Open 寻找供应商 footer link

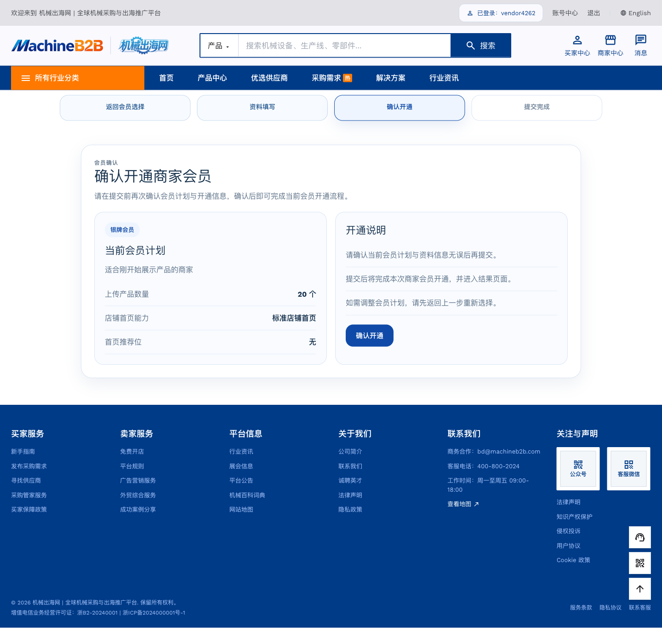(x=26, y=480)
